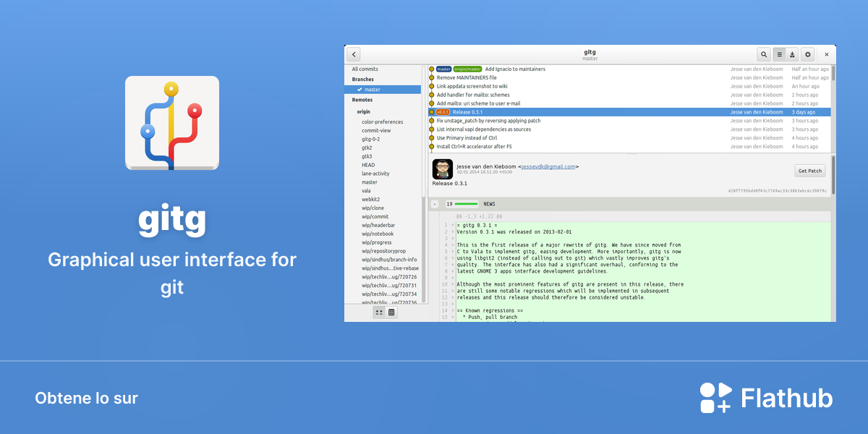Select commit 'Install Ctrl+R accelerator after F5'
The image size is (868, 434).
pyautogui.click(x=629, y=147)
